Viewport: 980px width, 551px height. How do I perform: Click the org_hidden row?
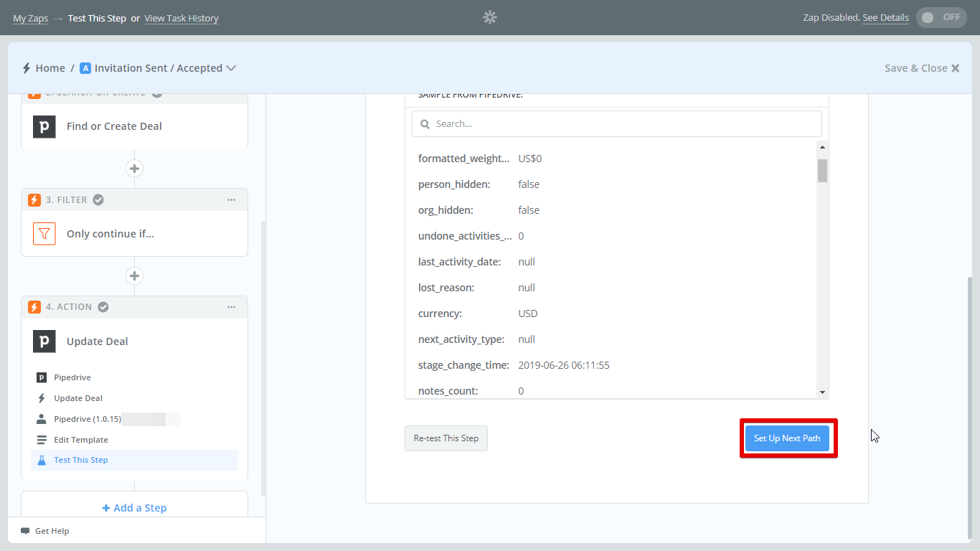[611, 210]
